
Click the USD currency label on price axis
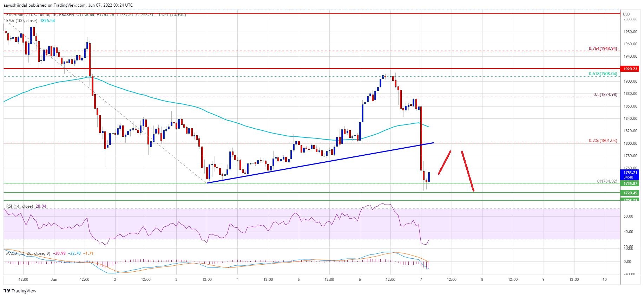626,14
